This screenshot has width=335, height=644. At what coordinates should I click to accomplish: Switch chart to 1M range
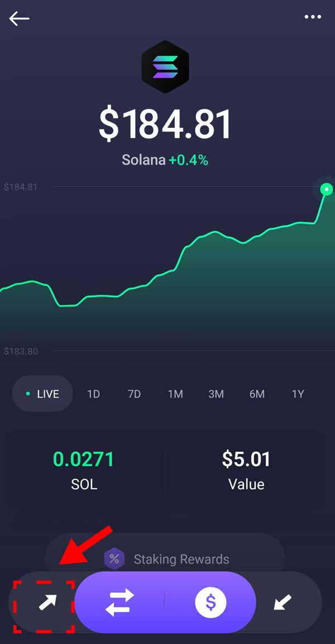(175, 394)
